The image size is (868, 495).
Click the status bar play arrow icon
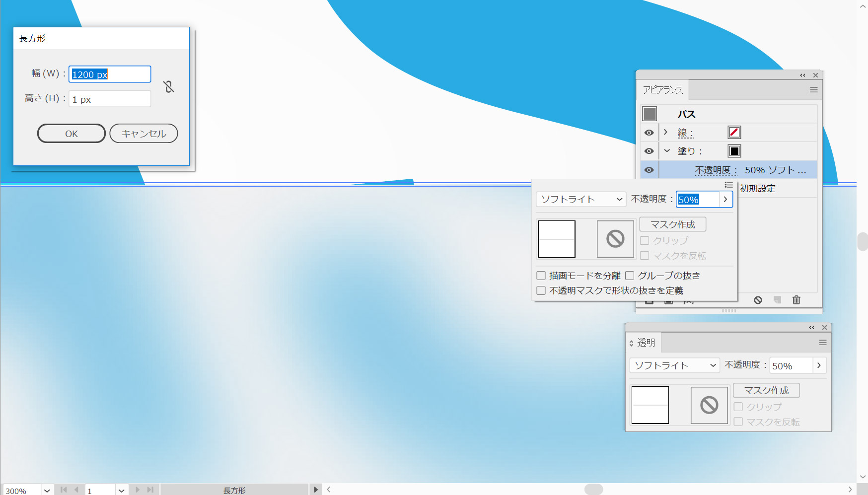pos(315,490)
